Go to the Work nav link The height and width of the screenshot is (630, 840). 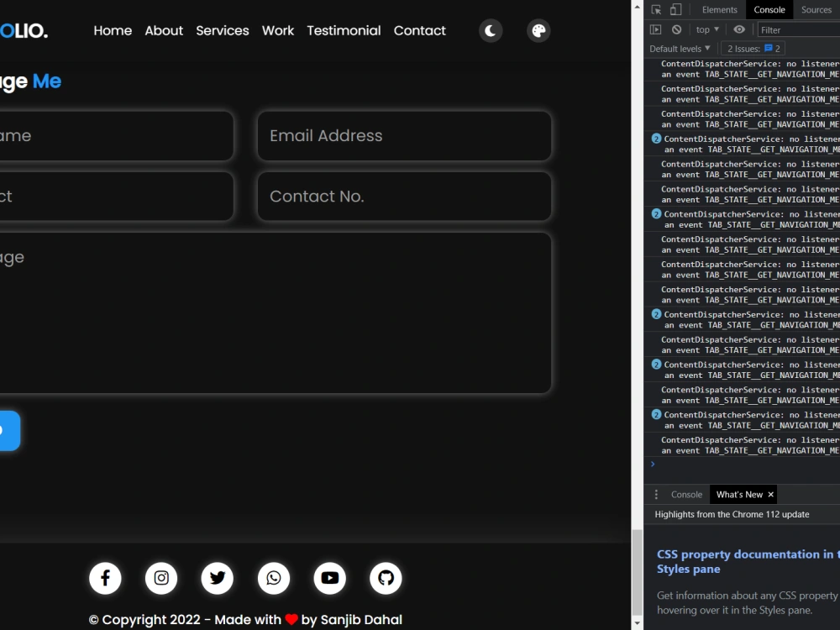pyautogui.click(x=278, y=30)
